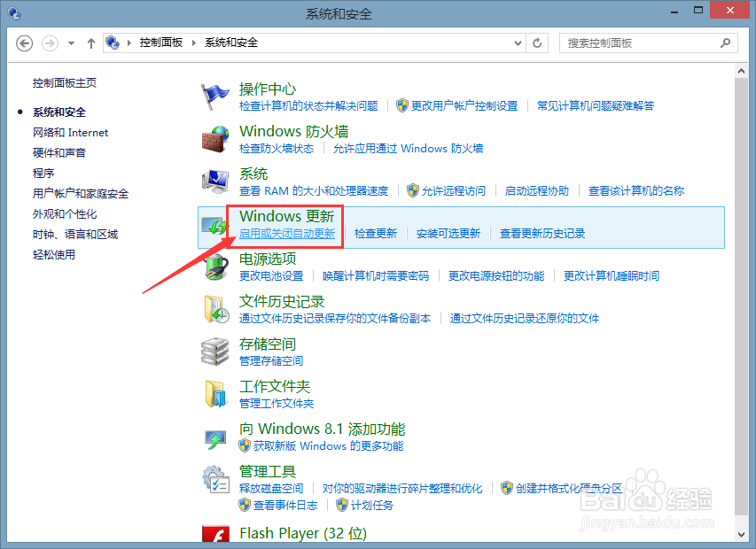Click 计划任务 link

point(372,506)
